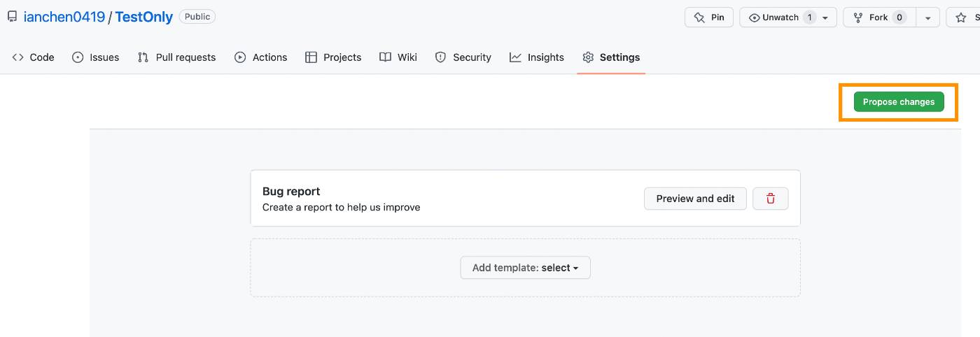Image resolution: width=980 pixels, height=337 pixels.
Task: Go to the Pull requests tab
Action: pyautogui.click(x=176, y=57)
